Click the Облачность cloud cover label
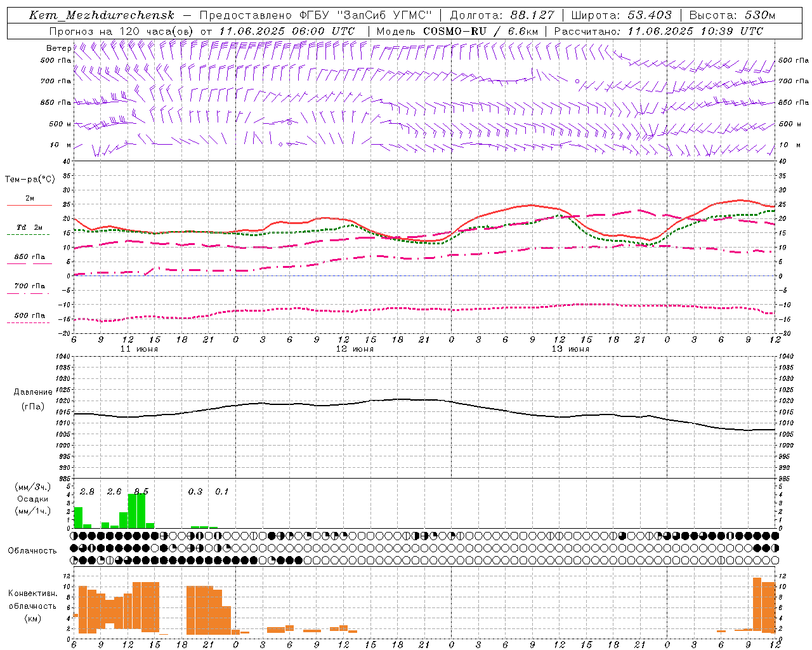Screen dimensions: 812x650 tap(32, 550)
